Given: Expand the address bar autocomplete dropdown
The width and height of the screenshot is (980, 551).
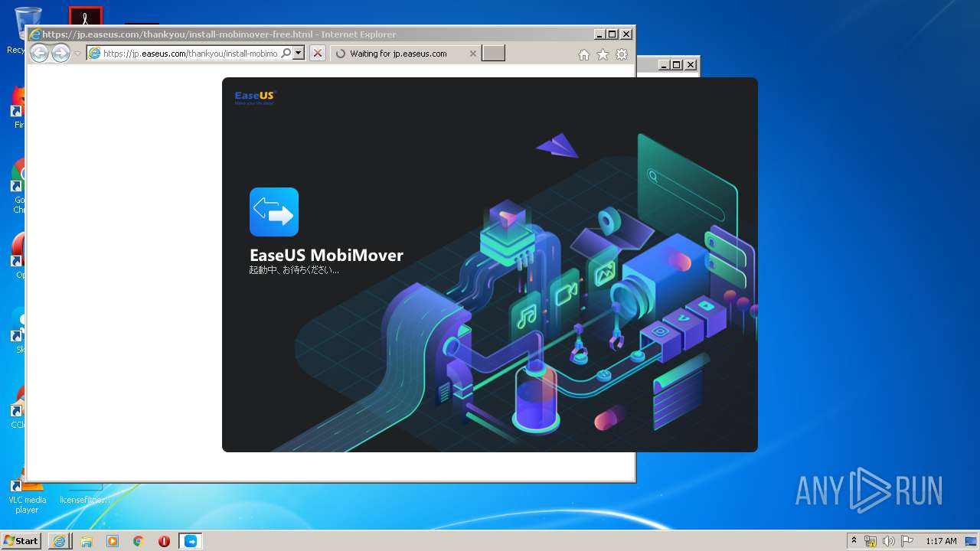Looking at the screenshot, I should (299, 53).
